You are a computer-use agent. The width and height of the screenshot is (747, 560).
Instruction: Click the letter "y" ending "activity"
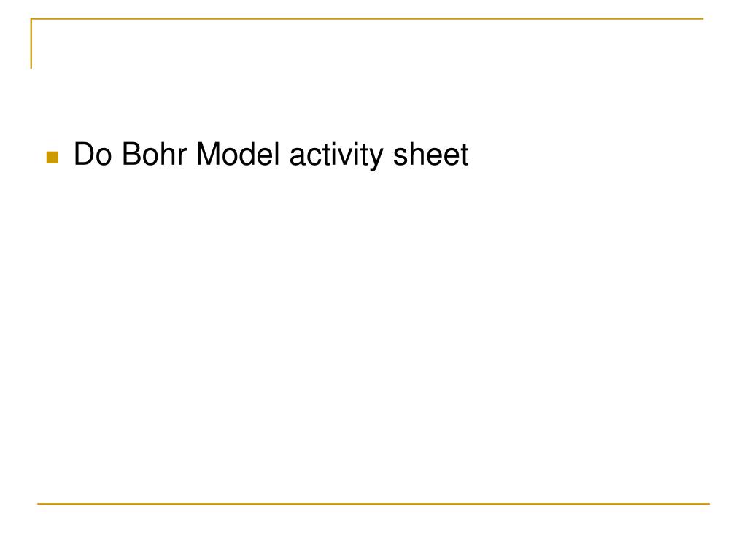point(376,159)
